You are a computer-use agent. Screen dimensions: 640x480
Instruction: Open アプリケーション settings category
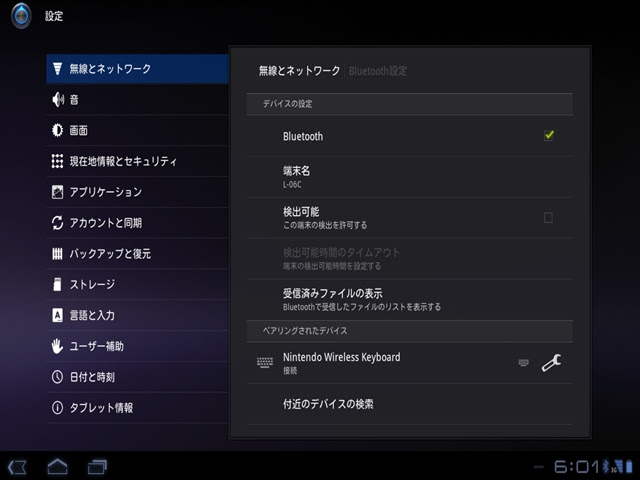coord(138,192)
